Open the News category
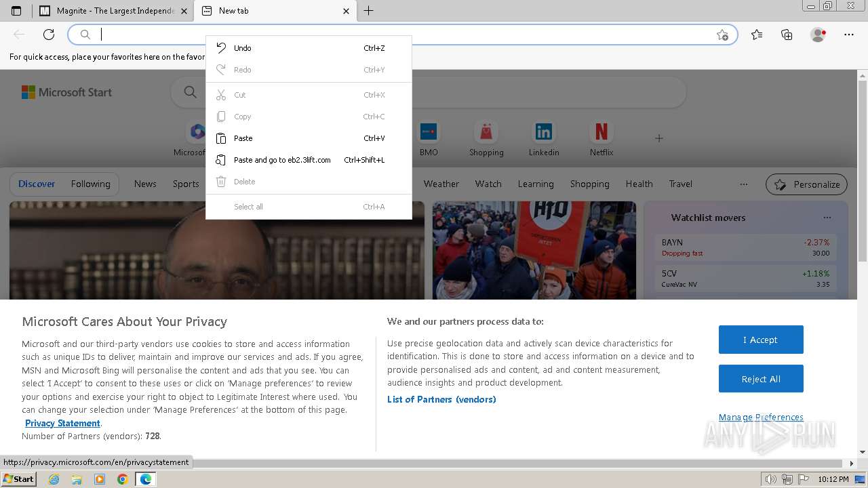 tap(145, 184)
